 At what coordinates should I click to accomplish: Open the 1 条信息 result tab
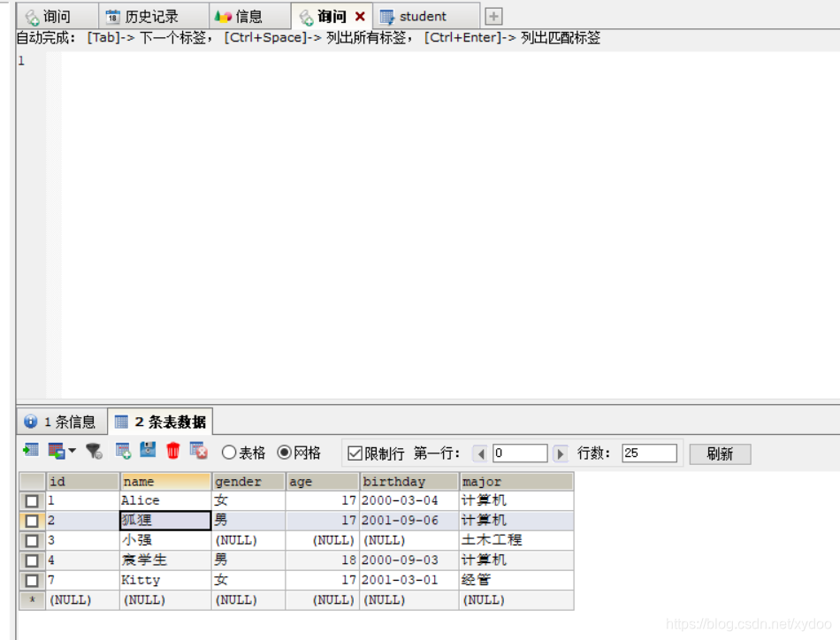(62, 422)
